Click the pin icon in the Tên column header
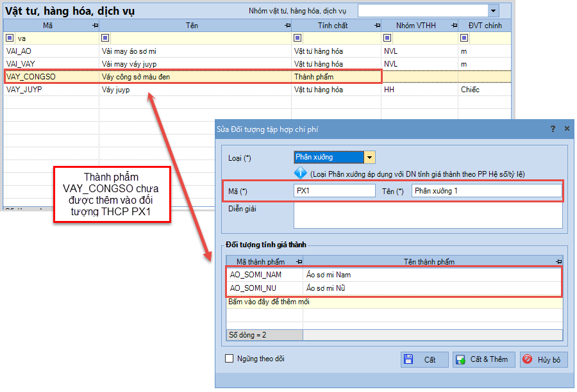Viewport: 577px width, 392px height. point(287,25)
